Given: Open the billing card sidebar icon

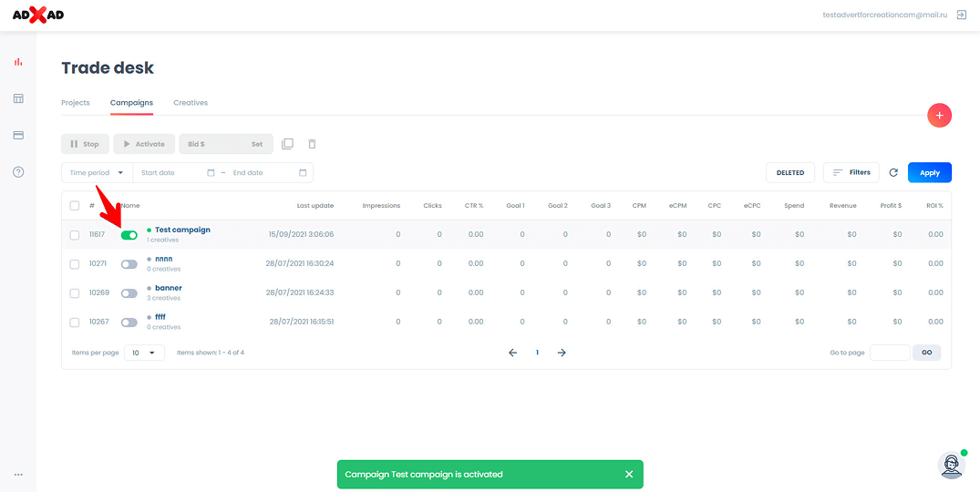Looking at the screenshot, I should coord(18,135).
